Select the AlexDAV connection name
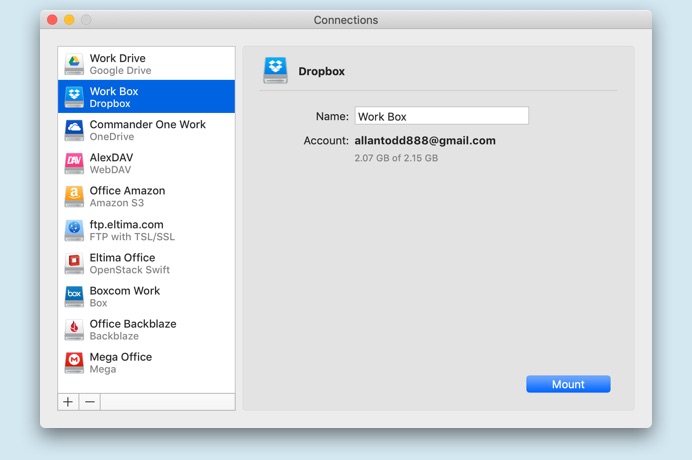This screenshot has width=692, height=460. point(111,158)
